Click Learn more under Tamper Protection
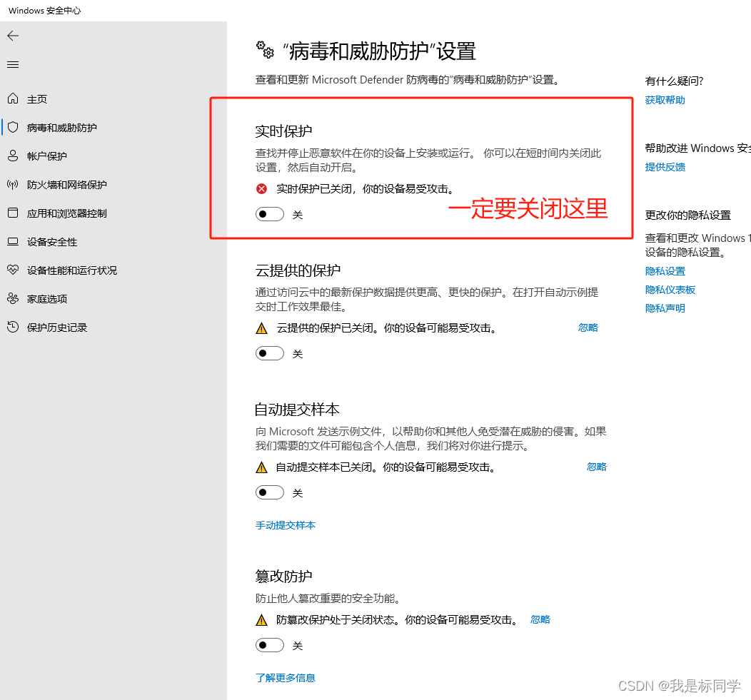 [x=286, y=678]
